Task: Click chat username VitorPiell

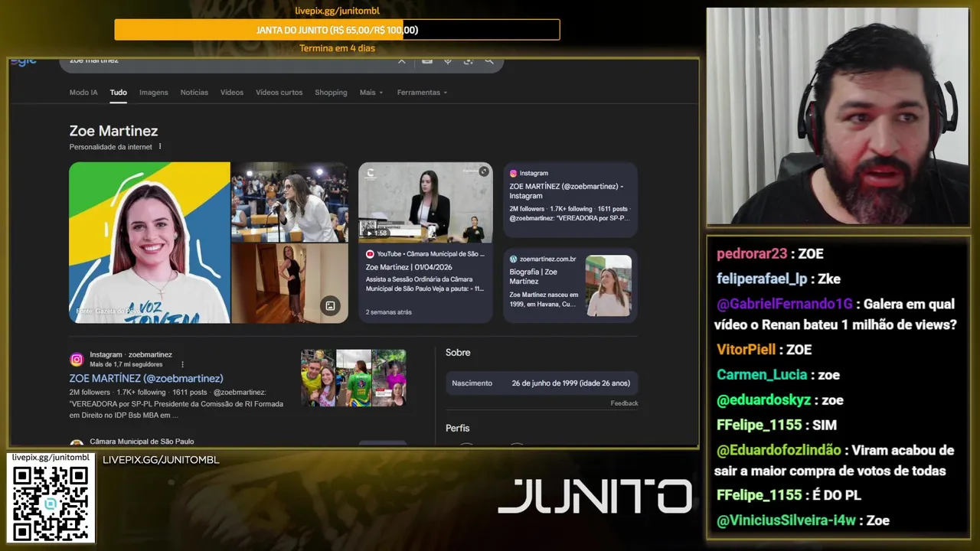Action: (x=746, y=350)
